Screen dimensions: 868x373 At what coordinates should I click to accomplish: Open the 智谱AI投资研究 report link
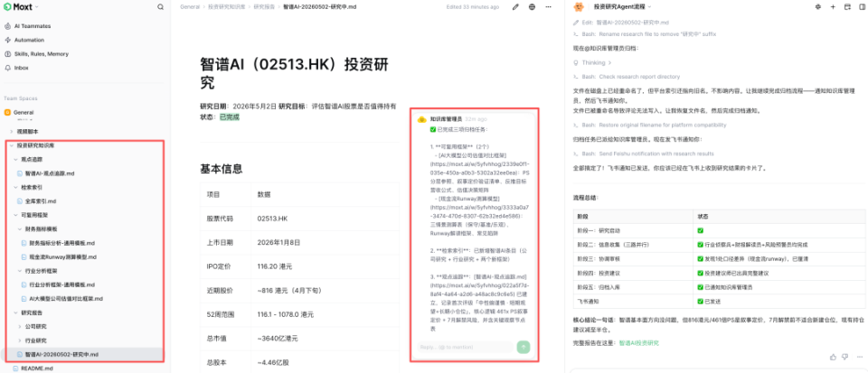pyautogui.click(x=639, y=343)
